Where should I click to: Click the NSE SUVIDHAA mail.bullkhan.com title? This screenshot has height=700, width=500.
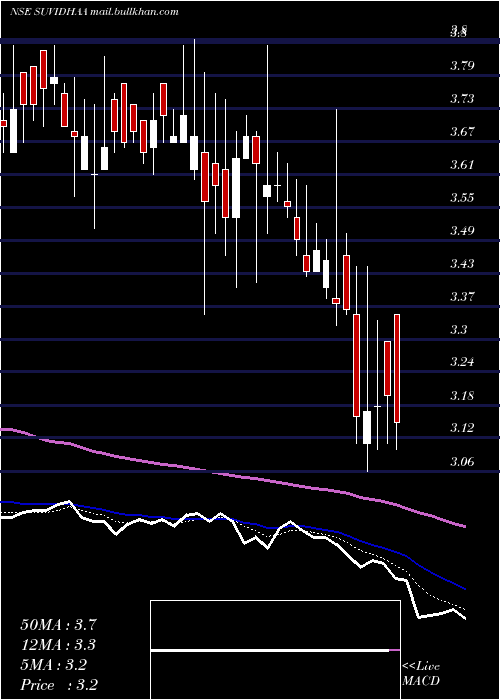94,12
